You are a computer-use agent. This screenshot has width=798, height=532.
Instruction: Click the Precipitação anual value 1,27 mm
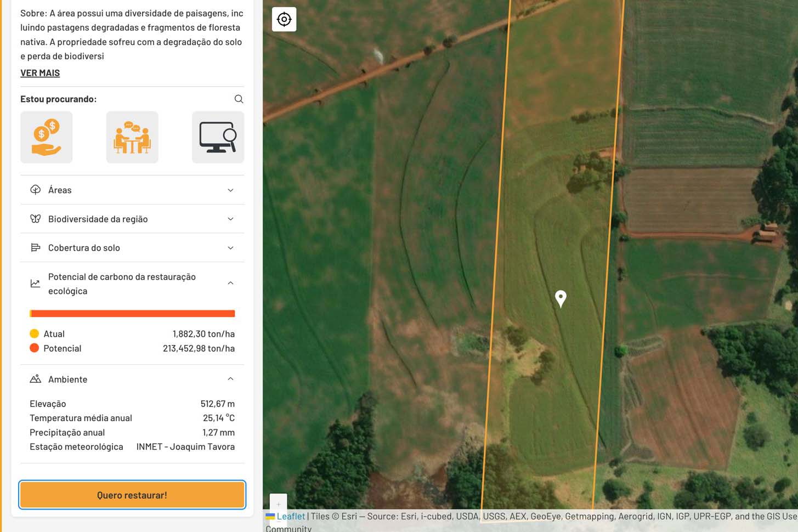pyautogui.click(x=218, y=432)
